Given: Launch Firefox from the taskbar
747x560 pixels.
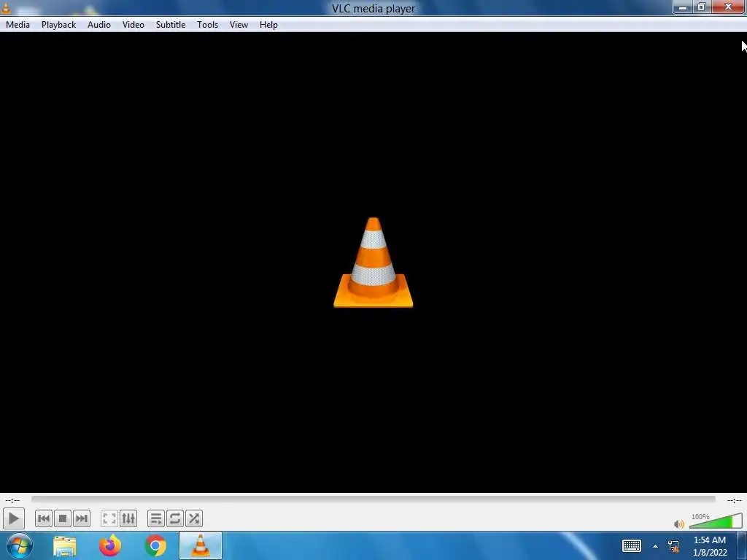Looking at the screenshot, I should point(110,545).
